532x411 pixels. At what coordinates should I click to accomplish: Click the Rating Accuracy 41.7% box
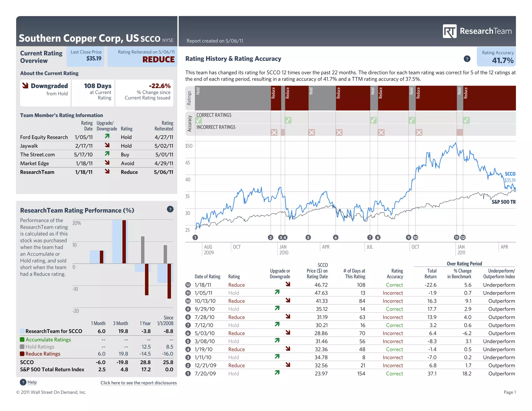(496, 57)
